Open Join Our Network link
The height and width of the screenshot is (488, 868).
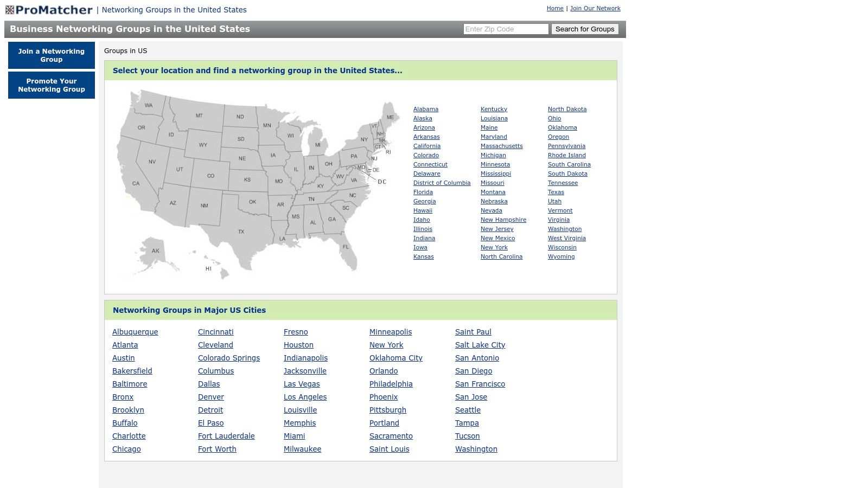pyautogui.click(x=595, y=8)
